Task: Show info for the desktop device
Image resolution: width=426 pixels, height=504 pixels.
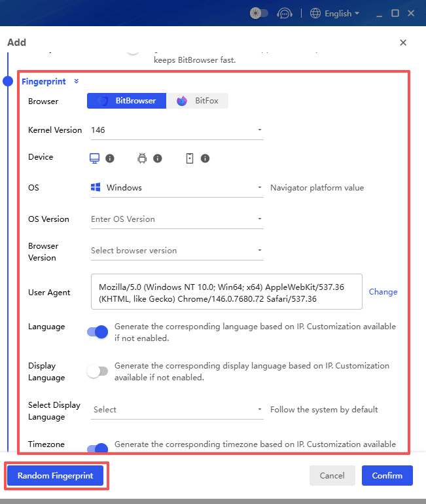Action: 110,158
